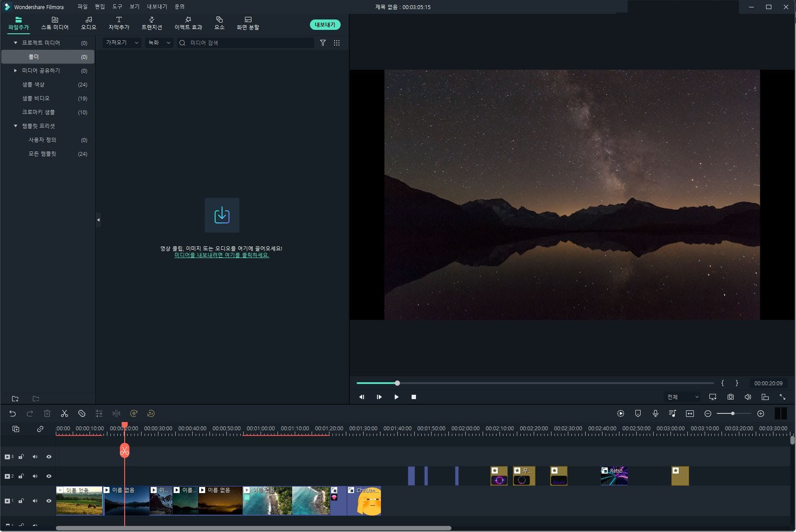Image resolution: width=796 pixels, height=532 pixels.
Task: Click the undo arrow in timeline toolbar
Action: click(x=13, y=413)
